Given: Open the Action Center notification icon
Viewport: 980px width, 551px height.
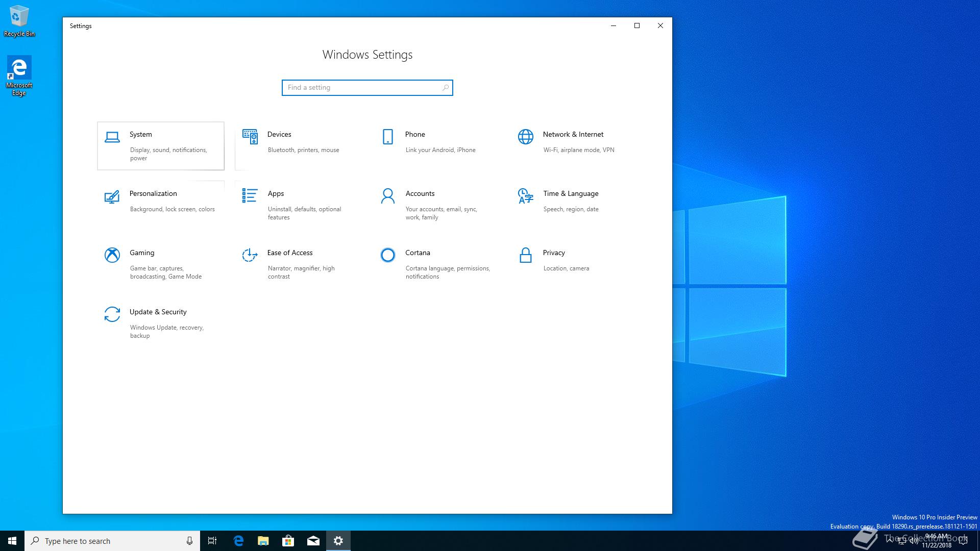Looking at the screenshot, I should pyautogui.click(x=963, y=541).
